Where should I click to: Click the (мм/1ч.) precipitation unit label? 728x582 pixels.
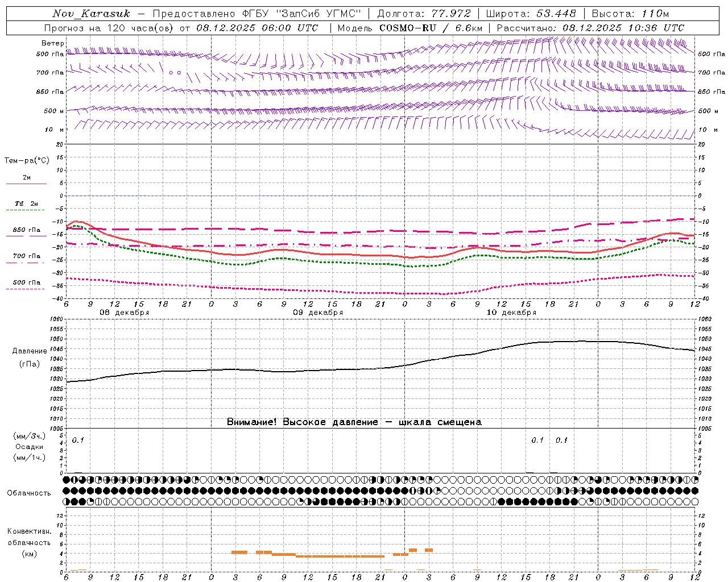30,458
